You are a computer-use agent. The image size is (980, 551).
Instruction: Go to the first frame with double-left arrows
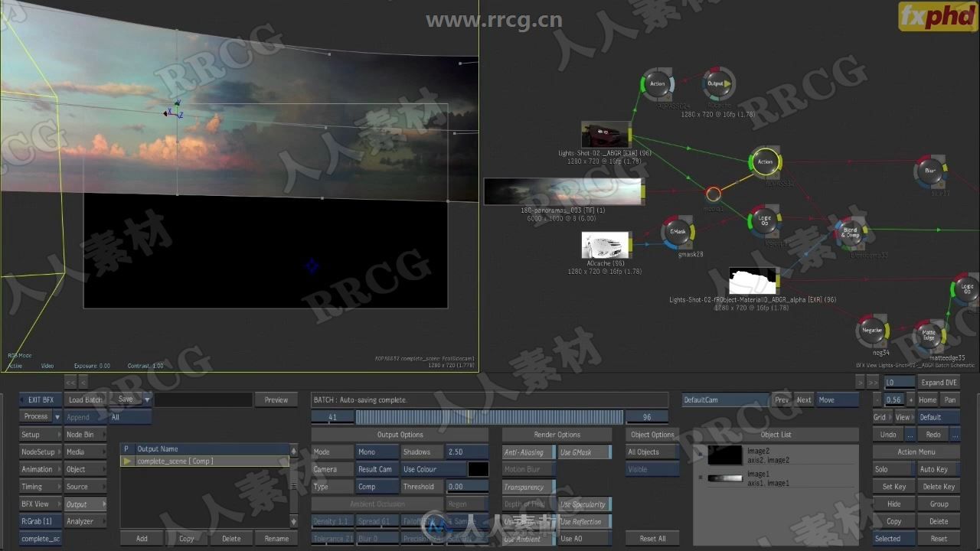click(x=70, y=382)
